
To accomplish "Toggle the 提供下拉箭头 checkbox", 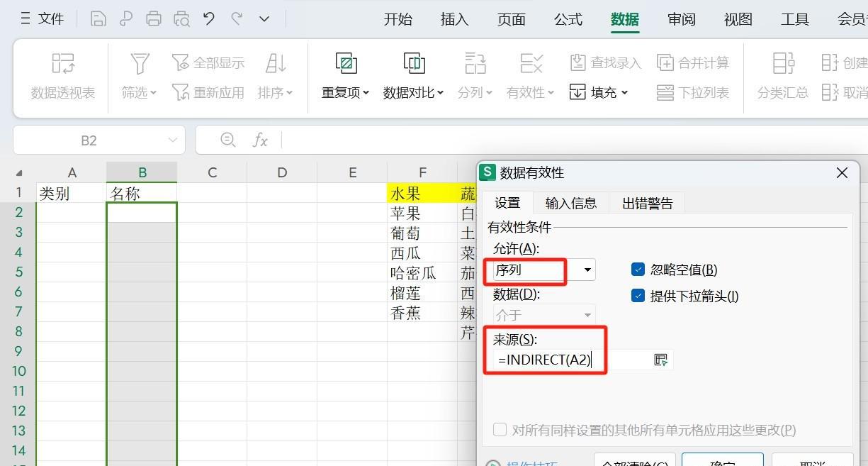I will point(638,296).
